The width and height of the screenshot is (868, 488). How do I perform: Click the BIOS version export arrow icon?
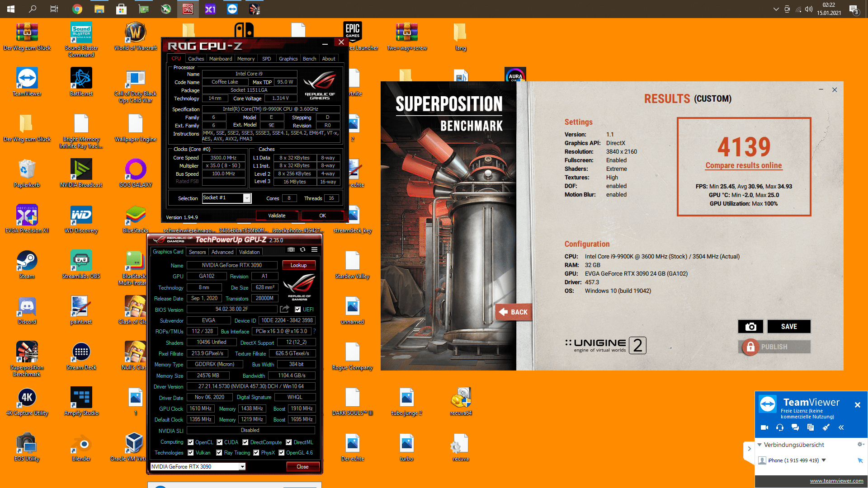tap(284, 309)
